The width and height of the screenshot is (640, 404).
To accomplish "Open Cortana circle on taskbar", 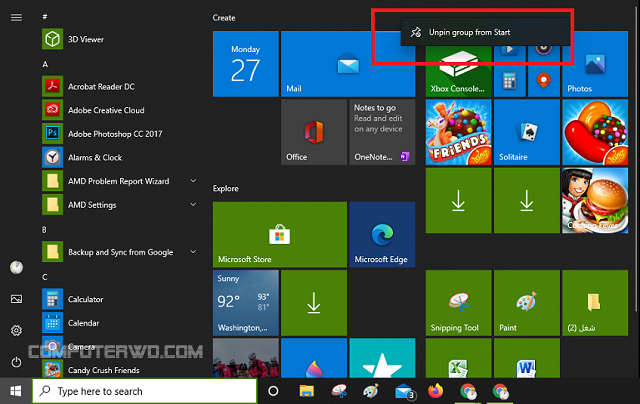I will point(273,391).
